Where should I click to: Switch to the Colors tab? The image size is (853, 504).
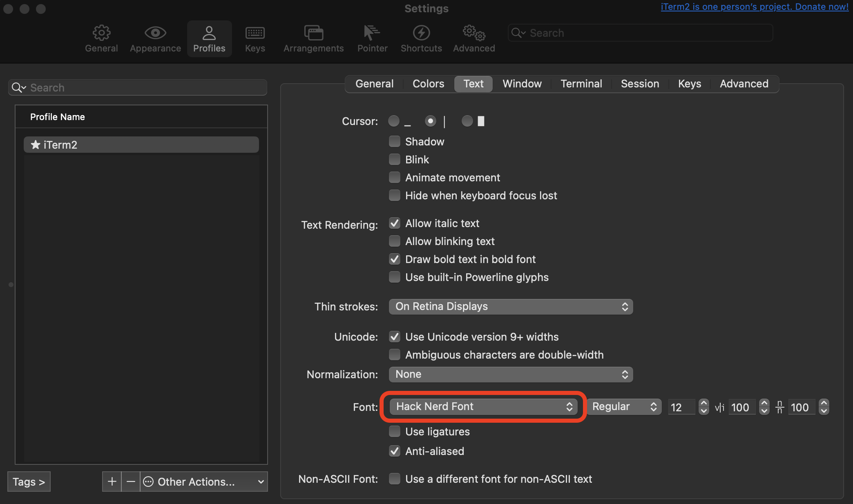click(428, 84)
